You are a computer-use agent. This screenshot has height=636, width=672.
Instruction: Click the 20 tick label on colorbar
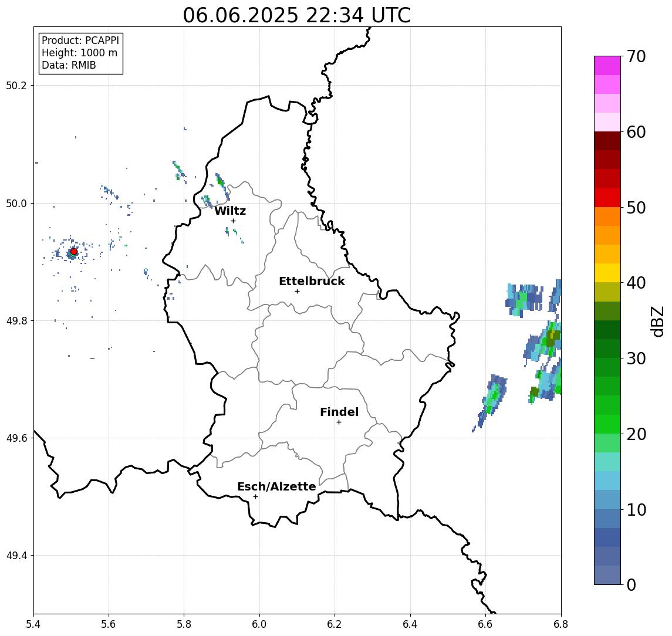coord(636,434)
